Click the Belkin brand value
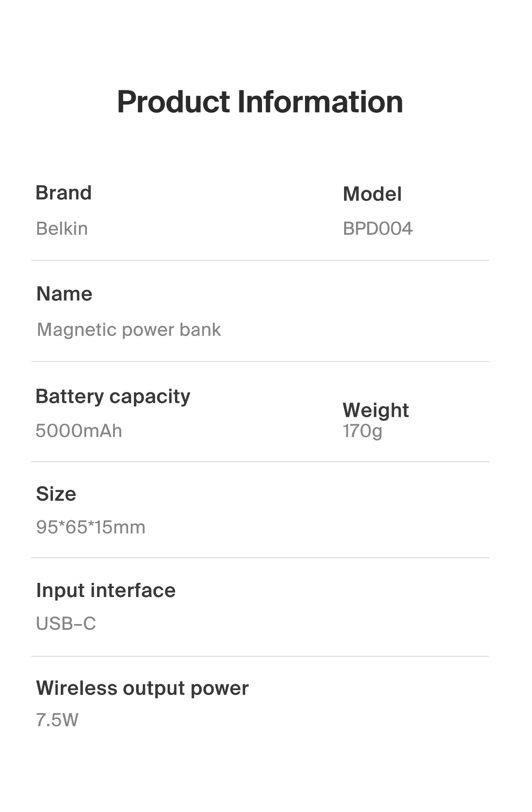This screenshot has width=532, height=812. click(62, 229)
